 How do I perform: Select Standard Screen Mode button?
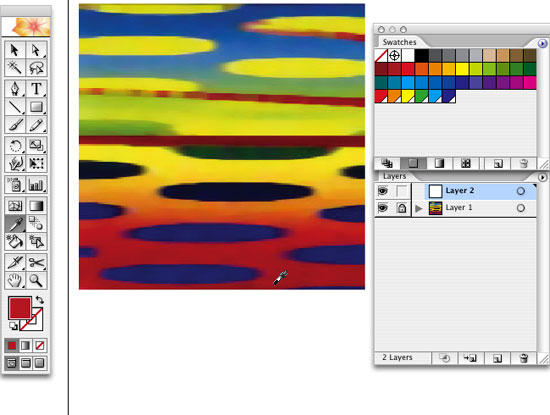click(12, 363)
